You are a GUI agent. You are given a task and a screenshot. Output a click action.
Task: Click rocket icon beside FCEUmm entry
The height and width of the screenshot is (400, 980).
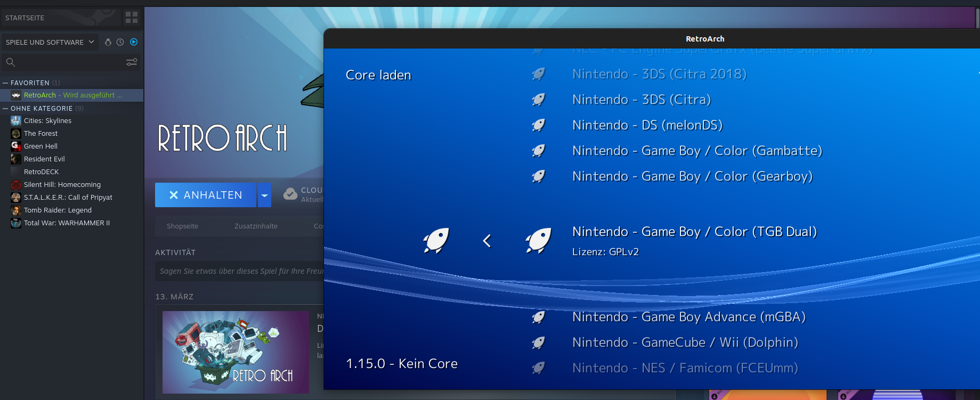pyautogui.click(x=538, y=368)
